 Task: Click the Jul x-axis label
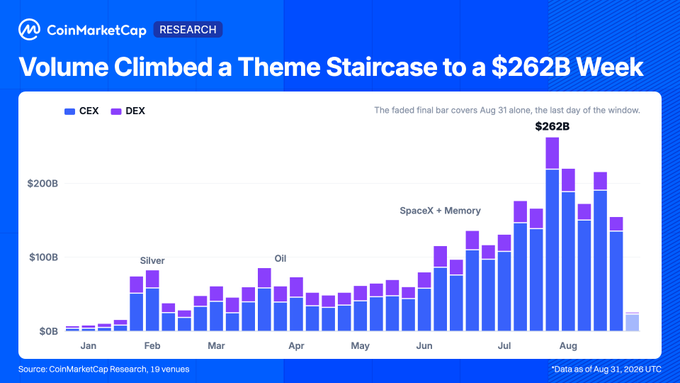[x=504, y=346]
